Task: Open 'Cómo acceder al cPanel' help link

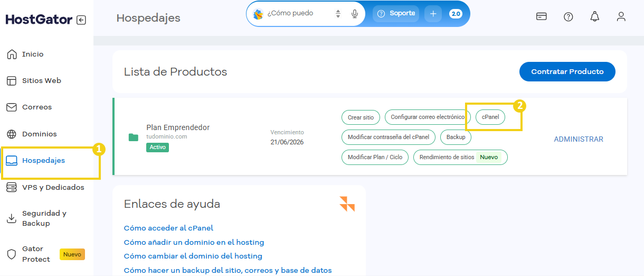Action: (168, 228)
